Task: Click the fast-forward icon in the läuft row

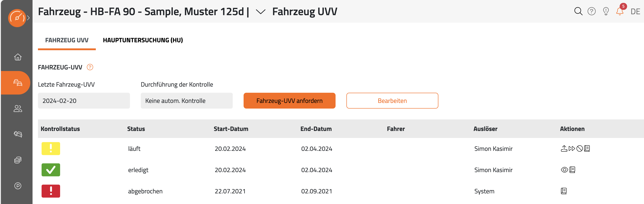Action: pyautogui.click(x=572, y=149)
